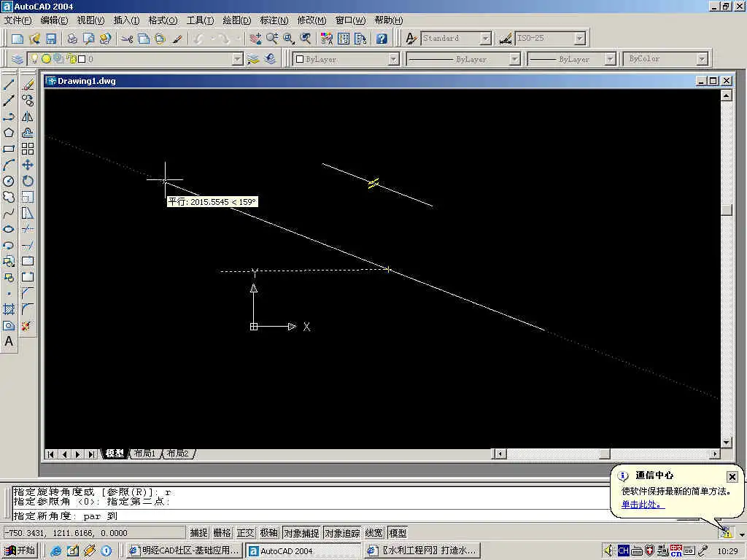Expand the ByColor plot style dropdown

[703, 59]
